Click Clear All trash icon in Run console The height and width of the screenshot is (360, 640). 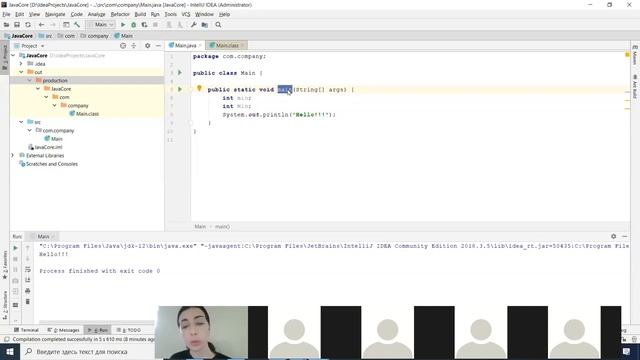click(x=28, y=302)
